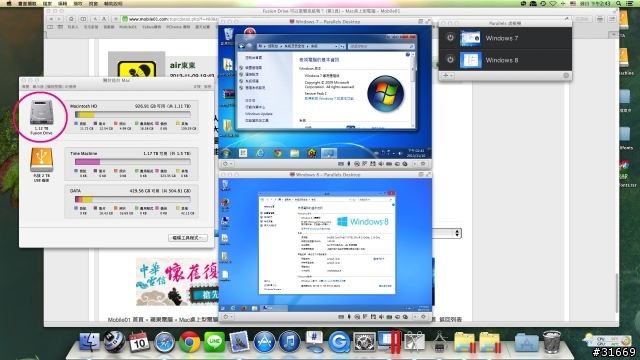Open the 檔案 menu in the menu bar
640x360 pixels.
pyautogui.click(x=47, y=3)
